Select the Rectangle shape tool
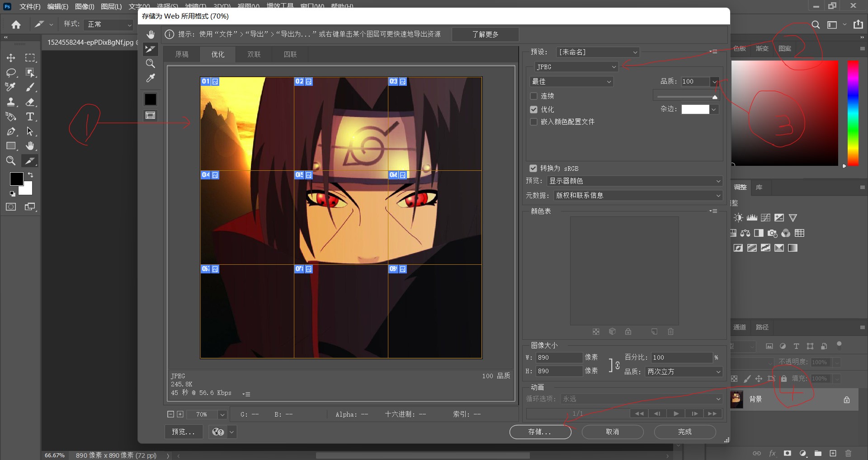 tap(11, 146)
